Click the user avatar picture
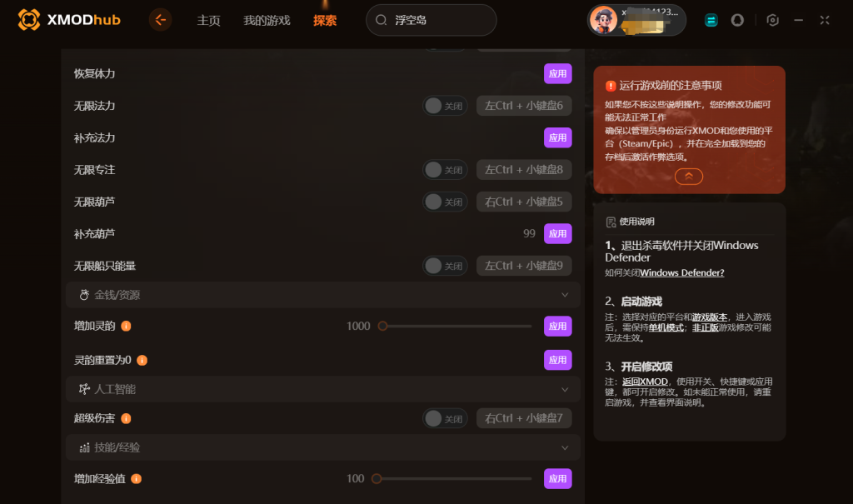 coord(603,20)
